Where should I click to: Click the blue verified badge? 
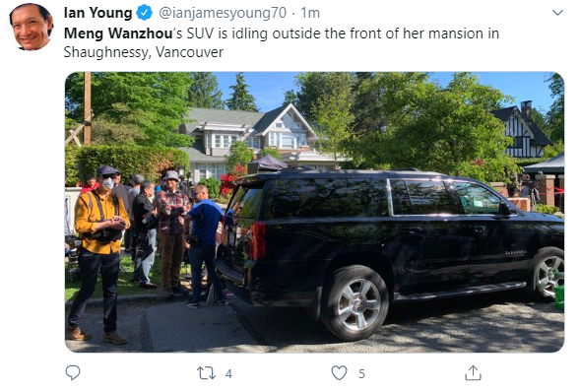coord(144,13)
